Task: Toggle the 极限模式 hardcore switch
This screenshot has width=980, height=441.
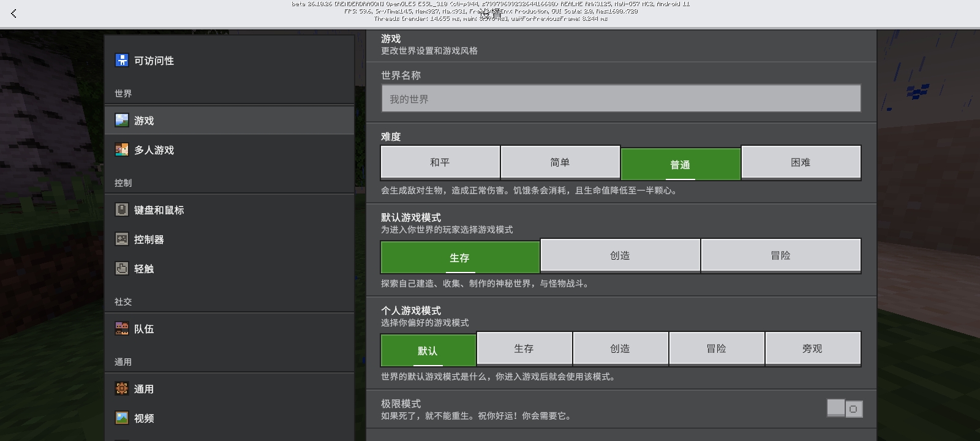Action: click(x=845, y=409)
